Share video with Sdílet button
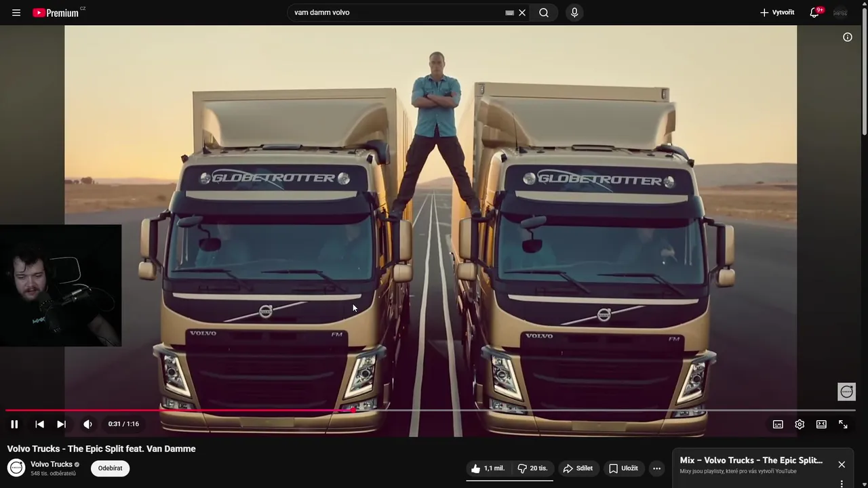Screen dimensions: 868x488 coord(578,468)
